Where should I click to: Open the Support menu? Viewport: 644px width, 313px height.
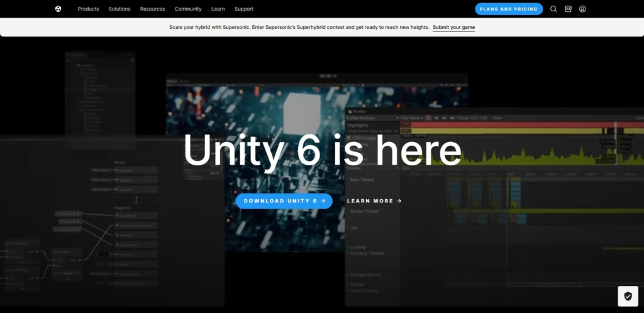244,9
